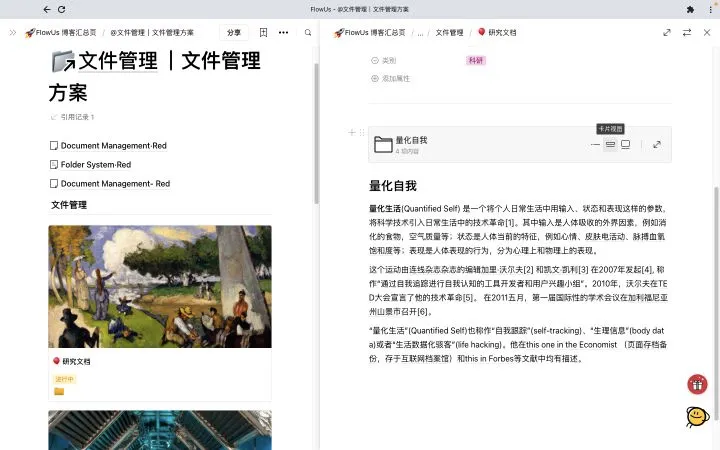Viewport: 720px width, 450px height.
Task: Select the 文件管理 view heading
Action: [x=69, y=205]
